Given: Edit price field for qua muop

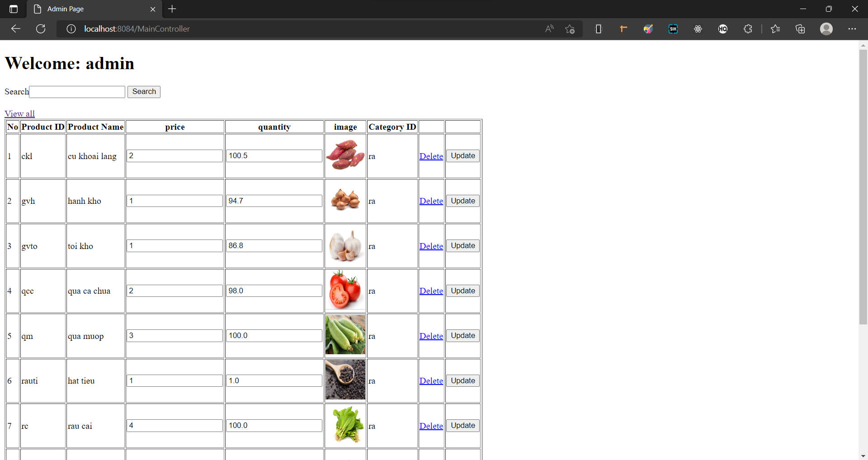Looking at the screenshot, I should [x=175, y=336].
